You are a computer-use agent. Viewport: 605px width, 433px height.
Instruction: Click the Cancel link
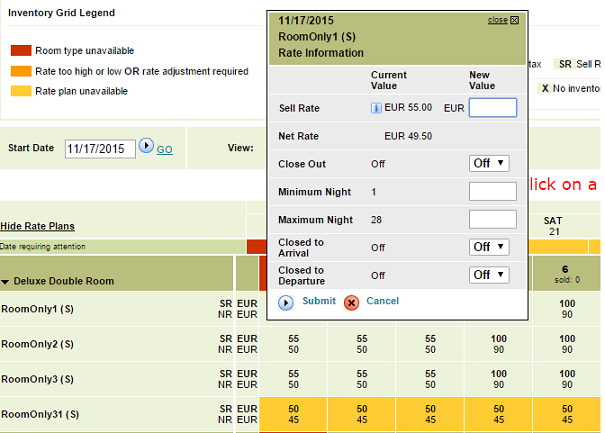[x=382, y=301]
